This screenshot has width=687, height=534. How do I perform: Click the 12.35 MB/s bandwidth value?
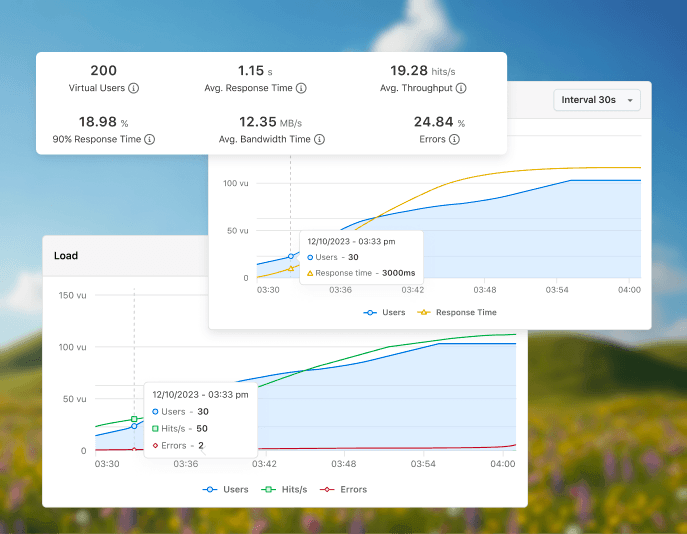point(270,122)
